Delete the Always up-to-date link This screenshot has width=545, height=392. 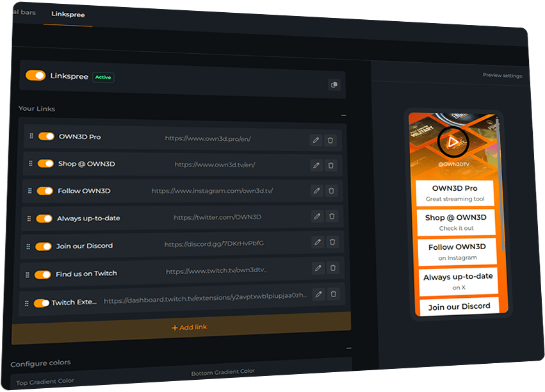(332, 216)
